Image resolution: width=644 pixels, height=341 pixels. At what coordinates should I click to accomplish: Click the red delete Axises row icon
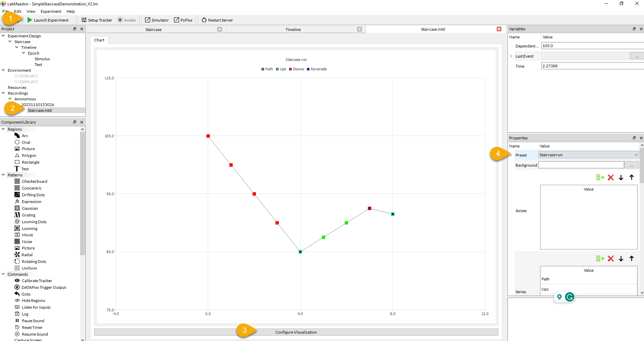point(611,177)
